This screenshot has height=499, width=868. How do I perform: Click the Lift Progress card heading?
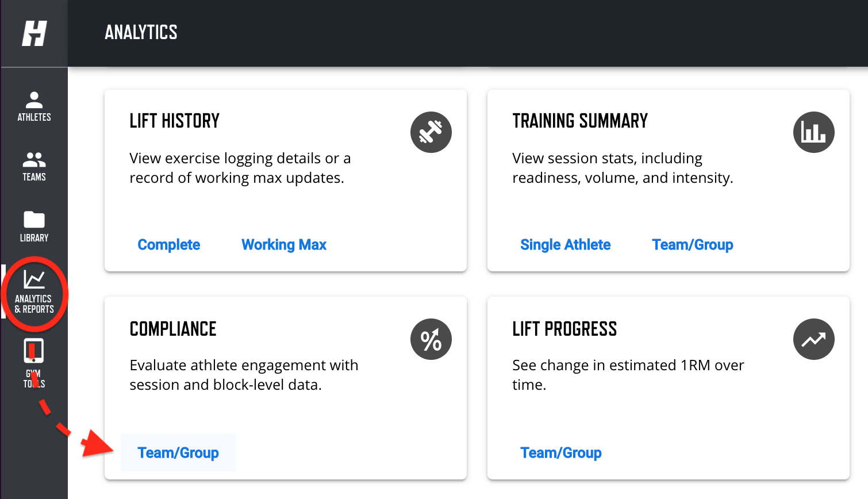coord(564,329)
